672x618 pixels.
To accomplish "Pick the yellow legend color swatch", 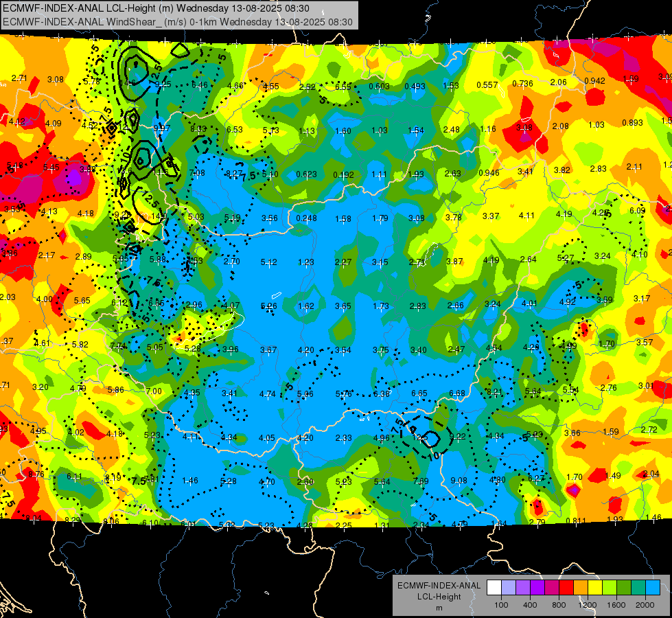I will tap(595, 588).
